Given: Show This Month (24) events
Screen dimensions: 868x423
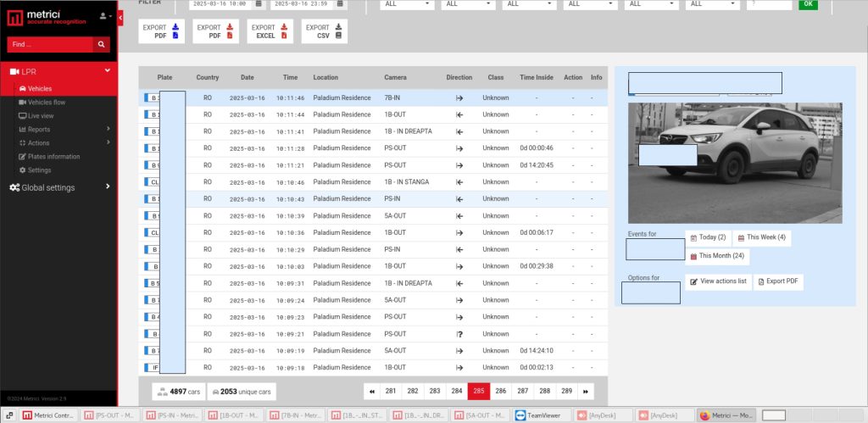Looking at the screenshot, I should pos(716,255).
